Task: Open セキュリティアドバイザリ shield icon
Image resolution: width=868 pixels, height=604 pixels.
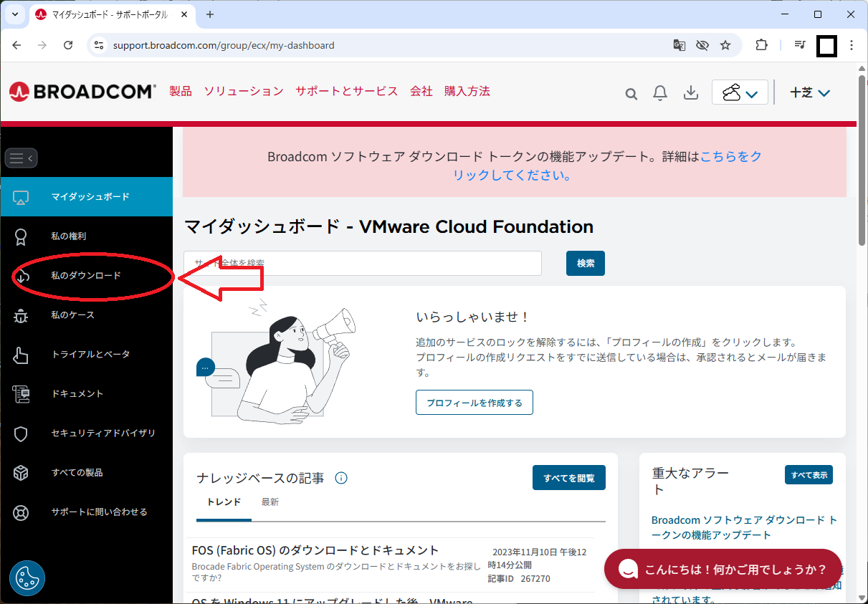Action: pos(21,433)
